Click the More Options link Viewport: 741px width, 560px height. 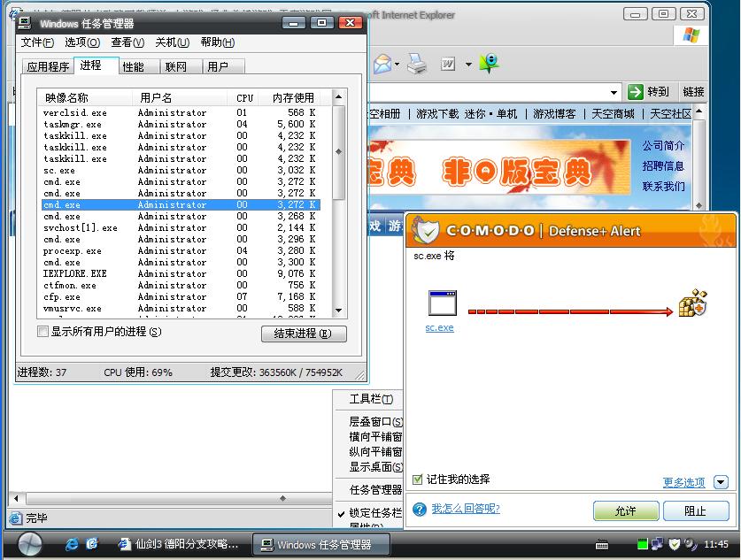(x=683, y=482)
